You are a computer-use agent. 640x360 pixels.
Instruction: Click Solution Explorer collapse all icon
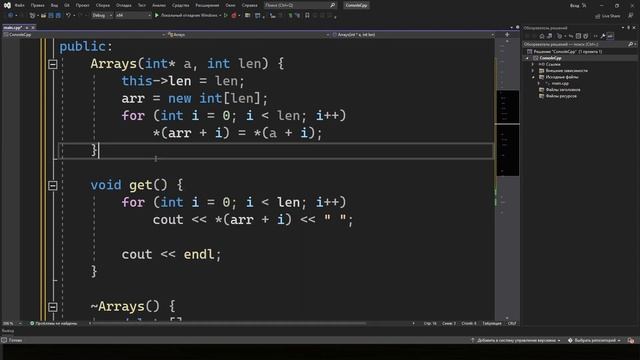[578, 36]
